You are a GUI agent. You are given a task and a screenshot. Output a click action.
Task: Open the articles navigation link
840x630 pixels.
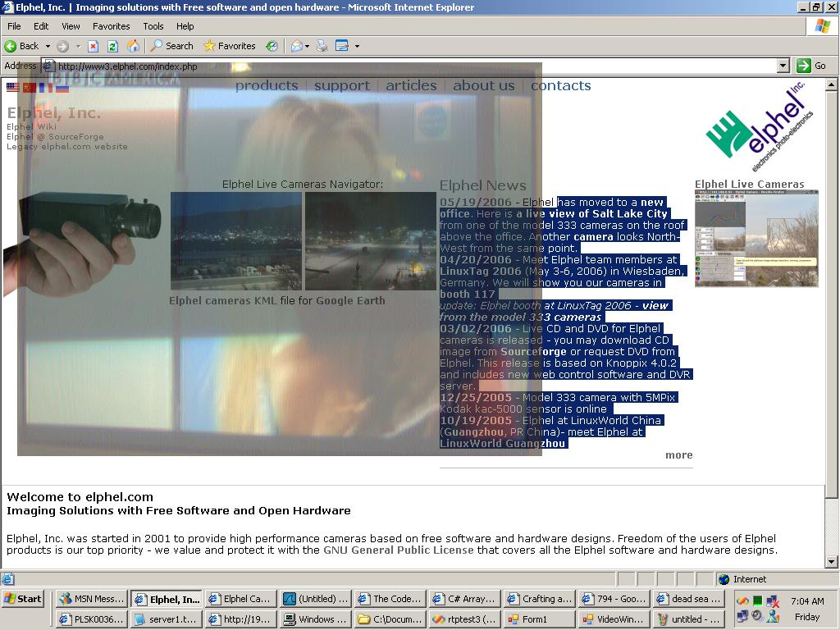click(x=412, y=85)
